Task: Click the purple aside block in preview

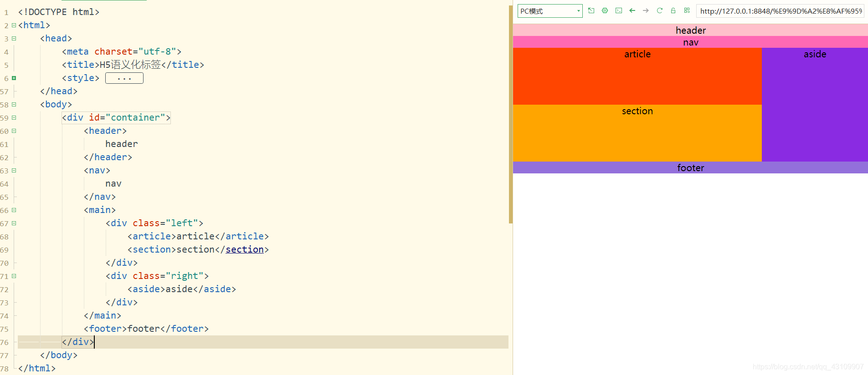Action: pyautogui.click(x=815, y=105)
